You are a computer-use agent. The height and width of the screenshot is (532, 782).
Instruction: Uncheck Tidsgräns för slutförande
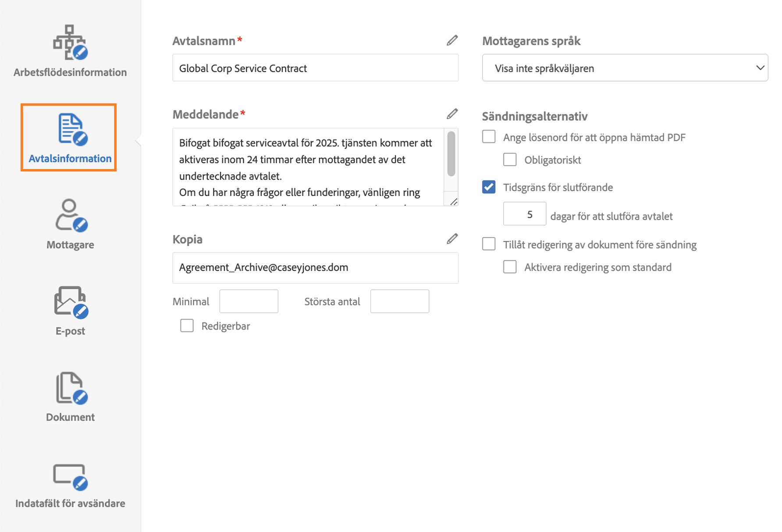pyautogui.click(x=489, y=187)
